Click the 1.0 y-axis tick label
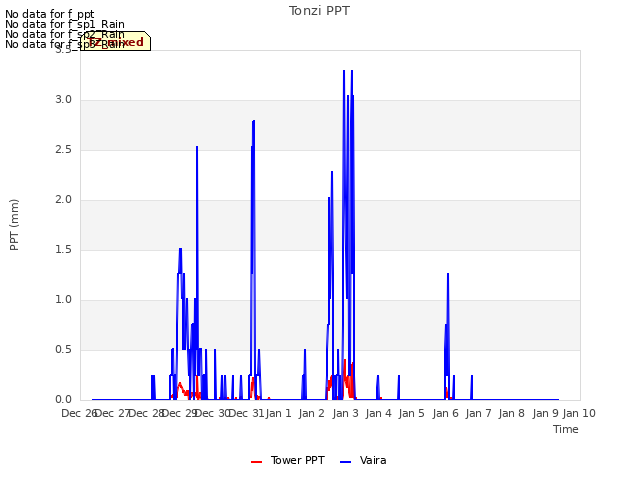Image resolution: width=640 pixels, height=480 pixels. tap(64, 300)
